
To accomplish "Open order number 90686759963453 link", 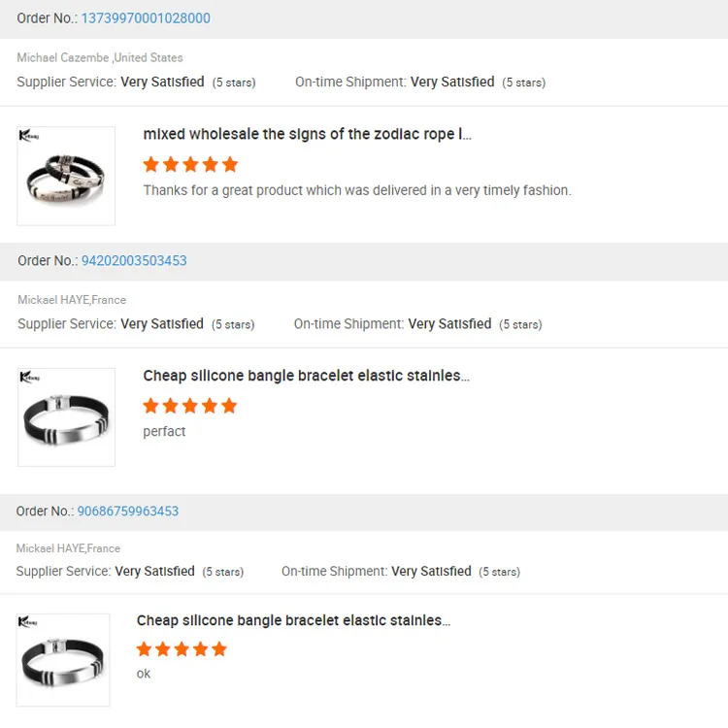I will (128, 511).
